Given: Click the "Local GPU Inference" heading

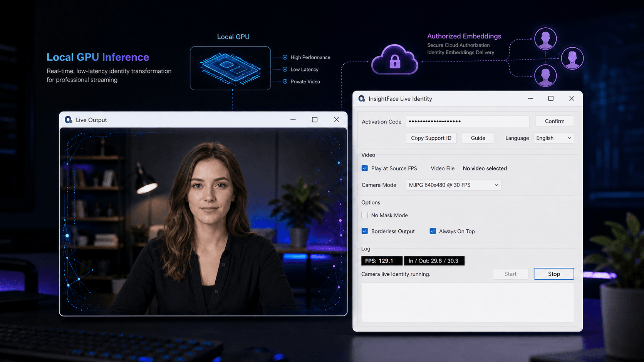Looking at the screenshot, I should (98, 57).
